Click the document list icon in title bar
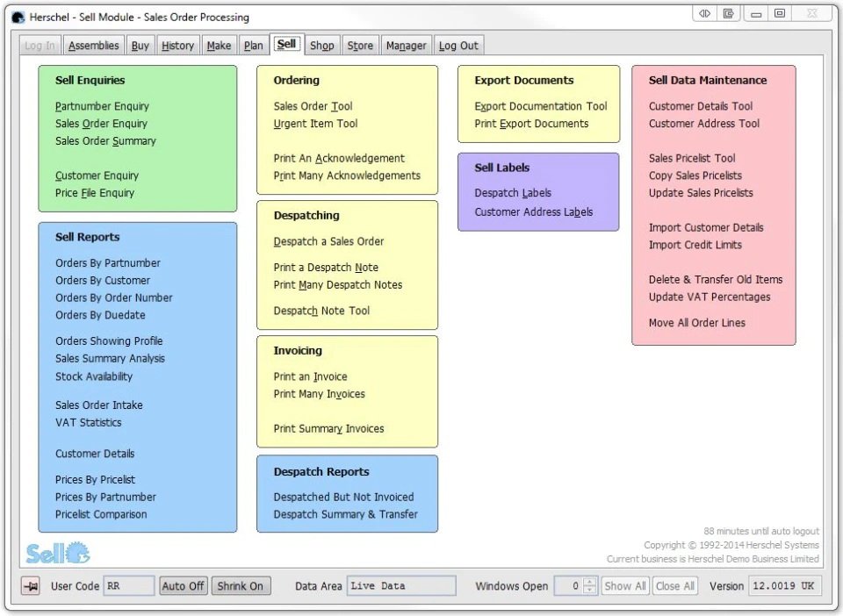843x616 pixels. [x=729, y=13]
